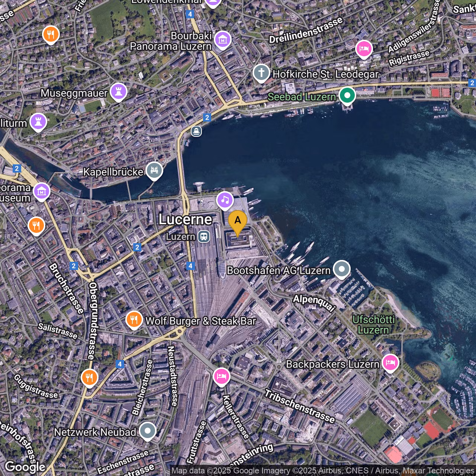Open the Bourbaki Panorama Luzern museum marker

pyautogui.click(x=222, y=39)
